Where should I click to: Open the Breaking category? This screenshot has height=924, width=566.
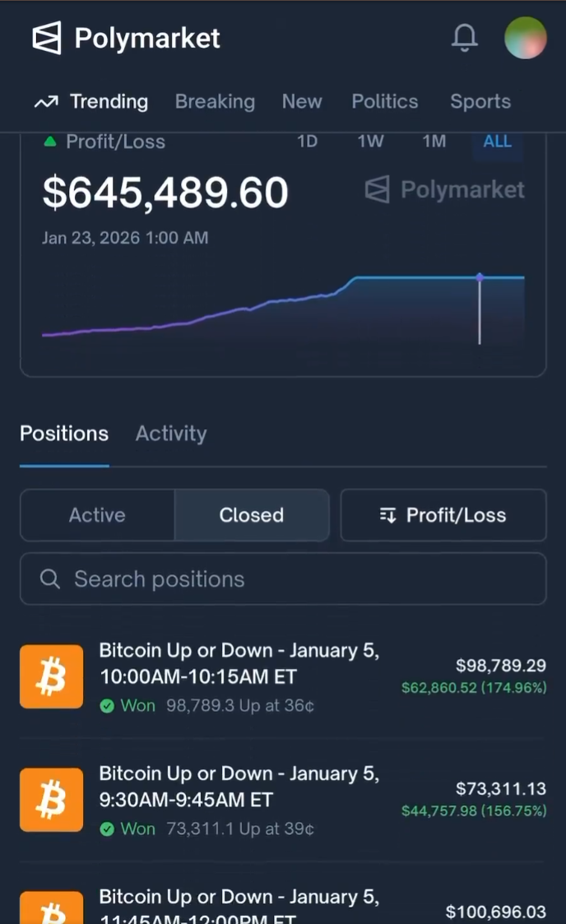(215, 102)
